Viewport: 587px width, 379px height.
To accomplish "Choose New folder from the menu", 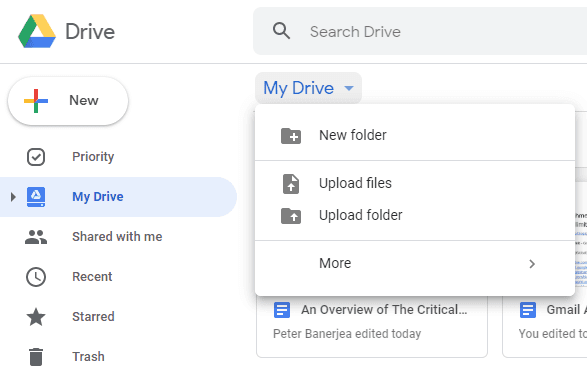I will (415, 136).
